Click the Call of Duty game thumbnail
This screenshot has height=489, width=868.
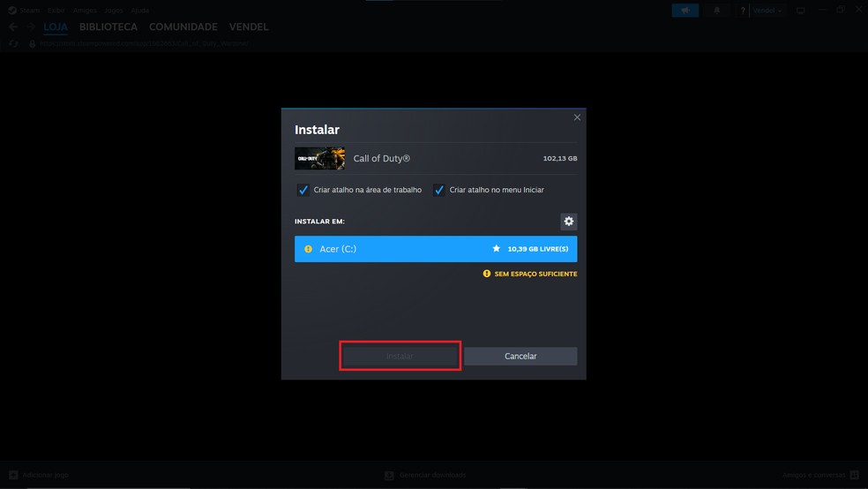[x=319, y=158]
